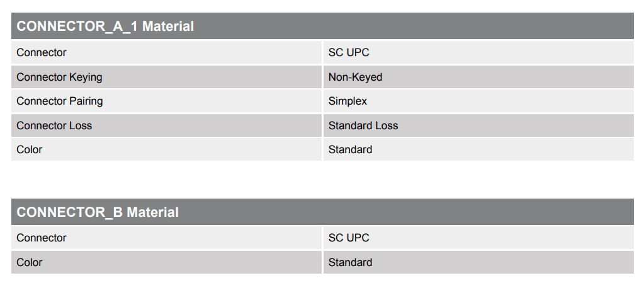The height and width of the screenshot is (290, 644).
Task: Click the CONNECTOR_B text in second header
Action: 70,212
